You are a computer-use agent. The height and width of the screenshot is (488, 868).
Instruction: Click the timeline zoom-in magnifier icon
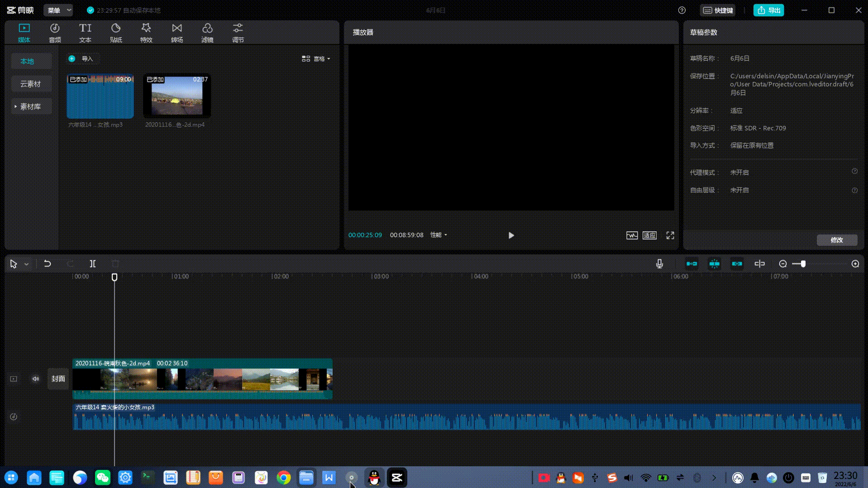pyautogui.click(x=855, y=264)
